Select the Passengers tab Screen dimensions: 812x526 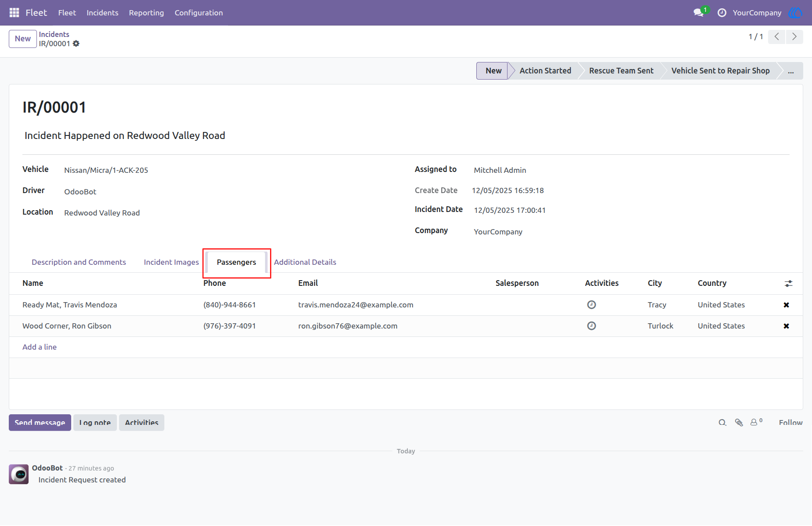point(236,262)
